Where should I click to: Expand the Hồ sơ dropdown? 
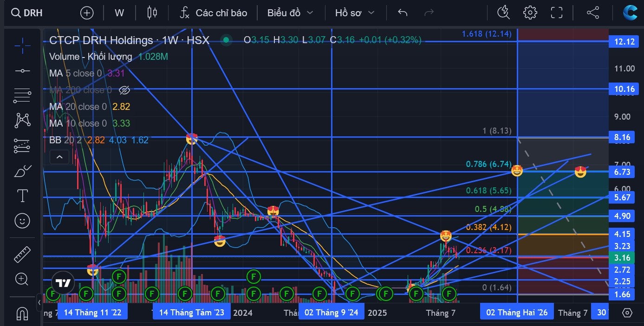point(355,13)
